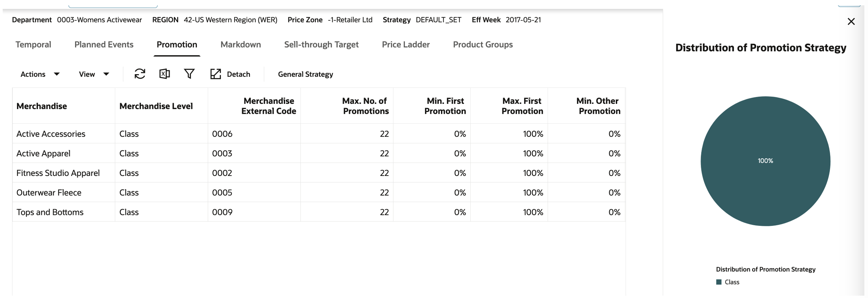Screen dimensions: 868x298
Task: Click the refresh icon in toolbar
Action: (x=140, y=74)
